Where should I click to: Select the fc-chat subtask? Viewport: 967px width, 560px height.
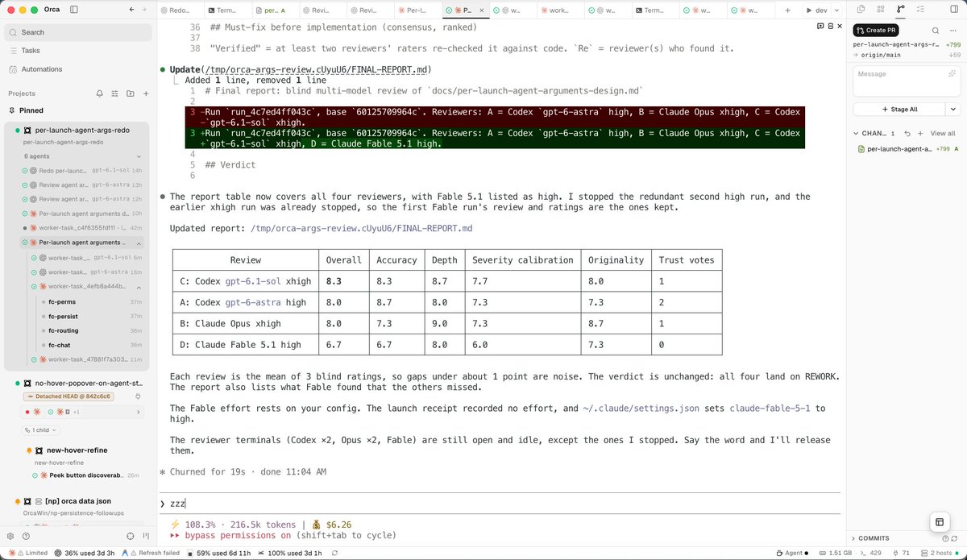point(59,345)
